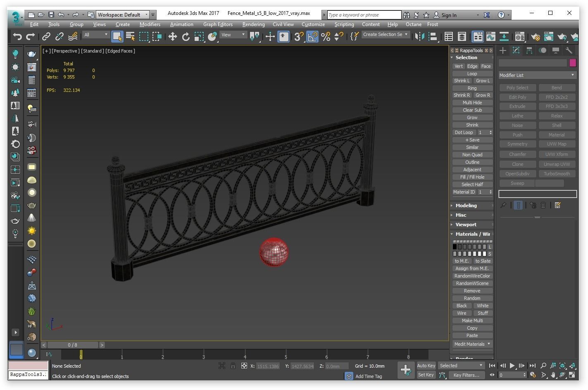The width and height of the screenshot is (588, 390).
Task: Click the Select by Name icon
Action: [130, 36]
